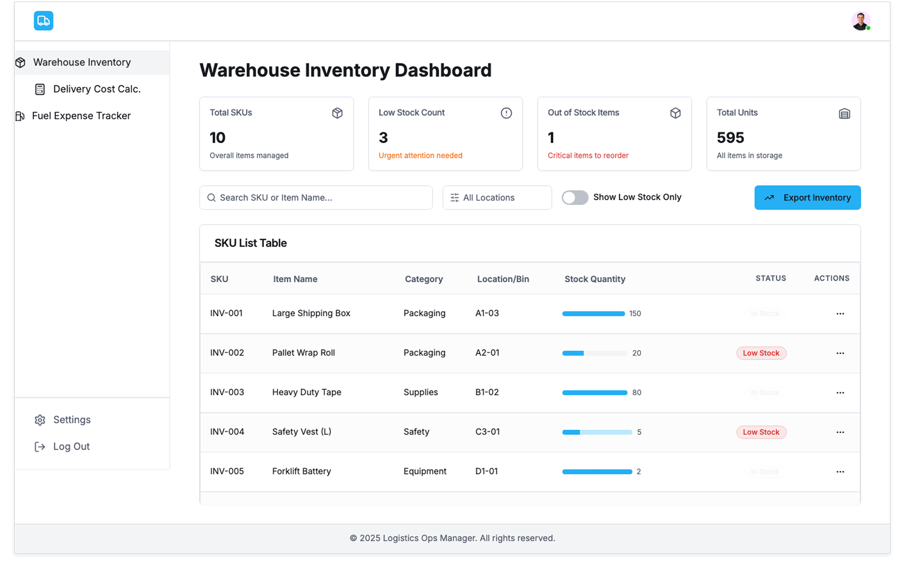This screenshot has width=905, height=588.
Task: Expand actions menu for Forklift Battery
Action: click(840, 472)
